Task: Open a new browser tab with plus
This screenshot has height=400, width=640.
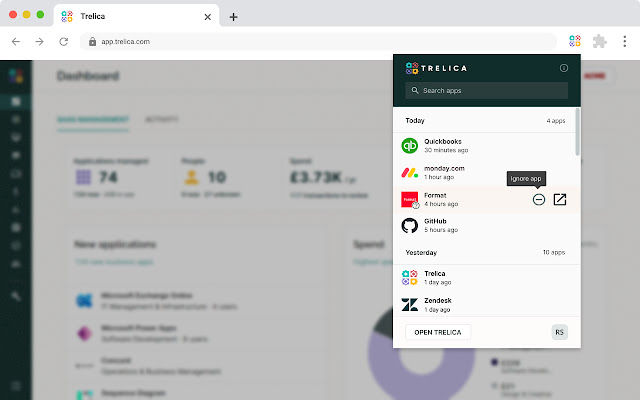Action: [233, 17]
